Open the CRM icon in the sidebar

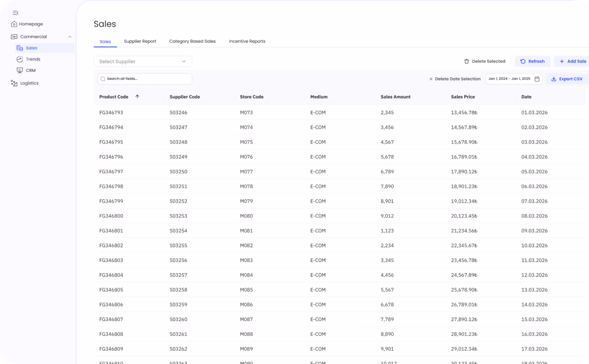tap(19, 70)
